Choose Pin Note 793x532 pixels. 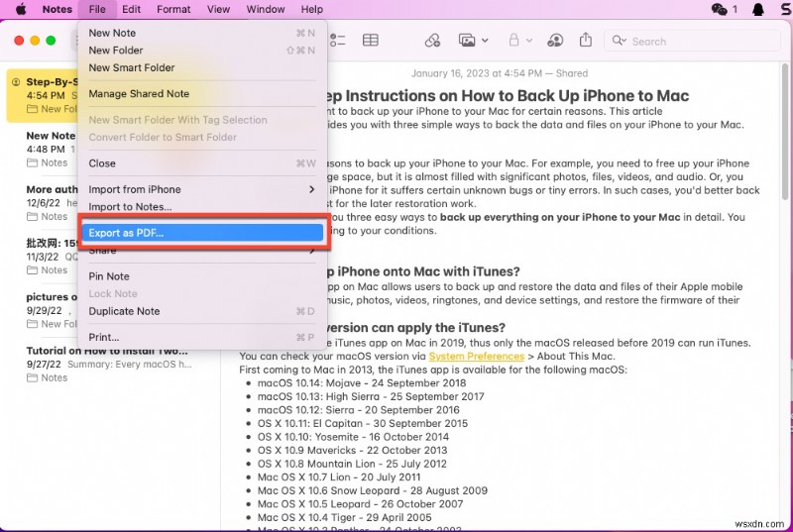pyautogui.click(x=202, y=276)
